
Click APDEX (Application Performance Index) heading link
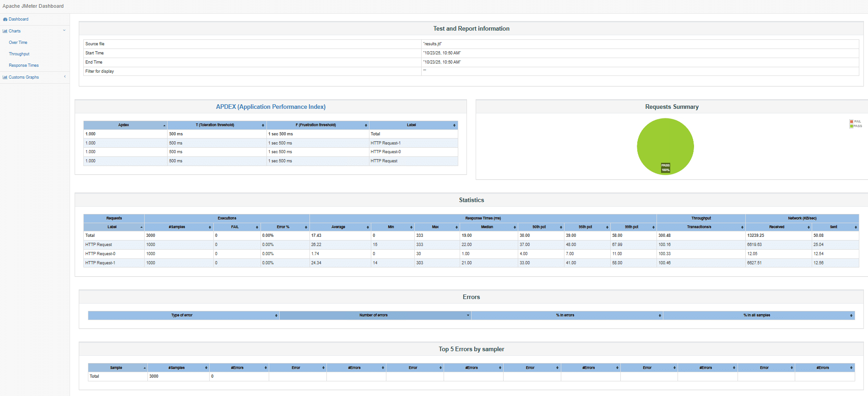[271, 107]
